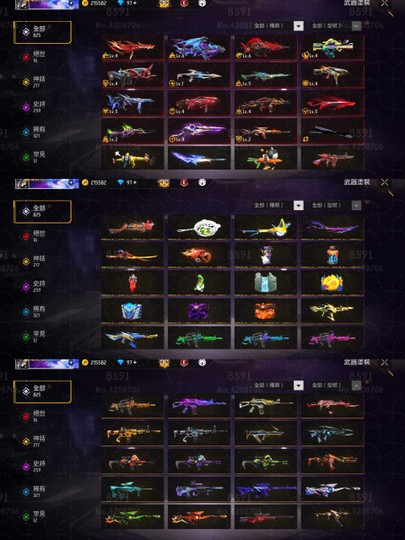Choose the orange duck with penguin skin

(265, 158)
